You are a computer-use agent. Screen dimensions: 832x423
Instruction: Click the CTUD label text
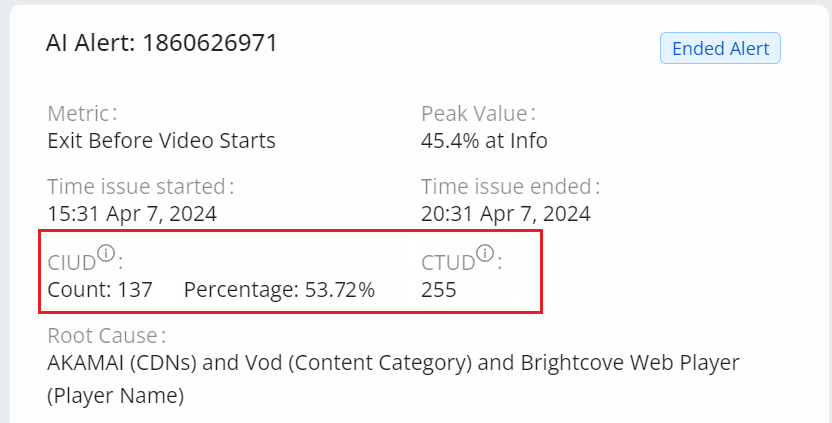446,263
